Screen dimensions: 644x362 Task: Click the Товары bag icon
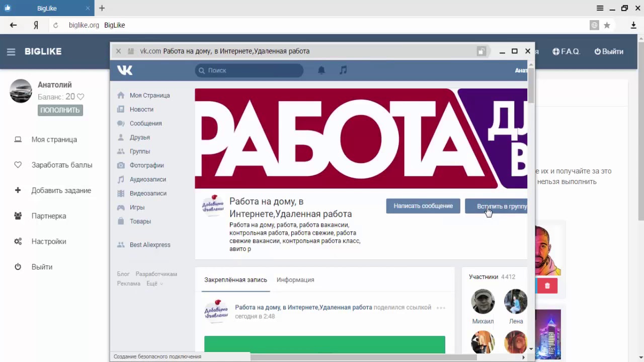pos(121,221)
